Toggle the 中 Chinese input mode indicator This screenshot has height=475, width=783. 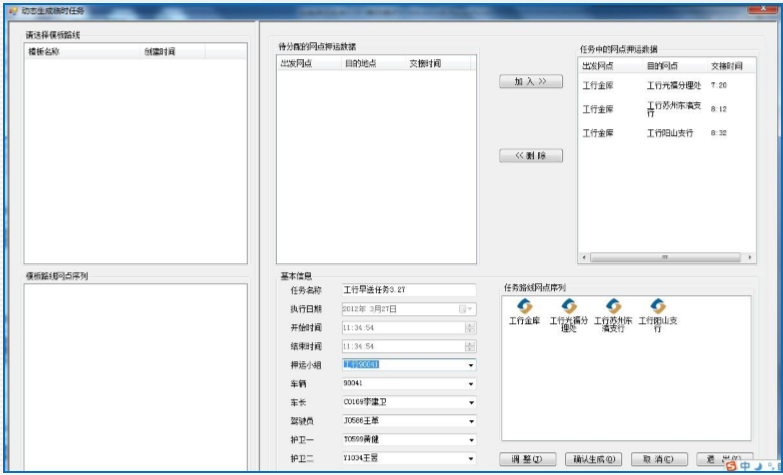tap(746, 466)
